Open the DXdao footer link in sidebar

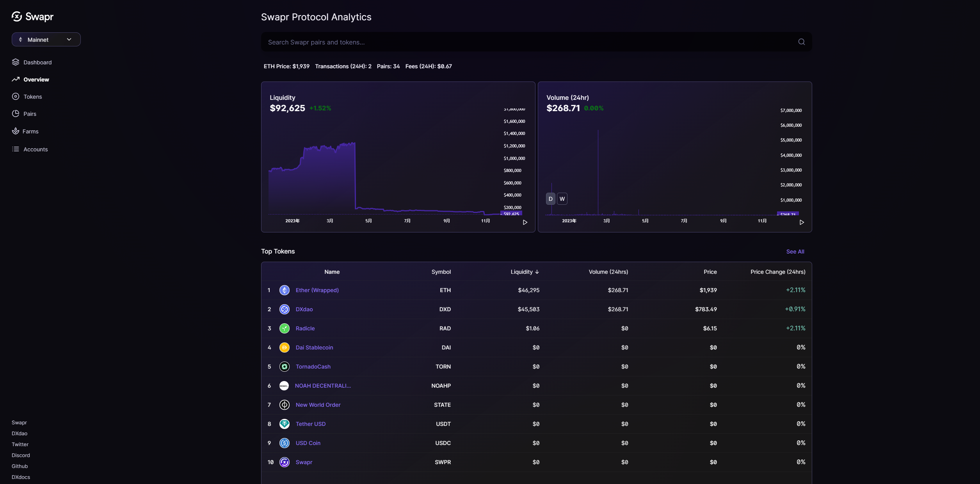click(20, 434)
